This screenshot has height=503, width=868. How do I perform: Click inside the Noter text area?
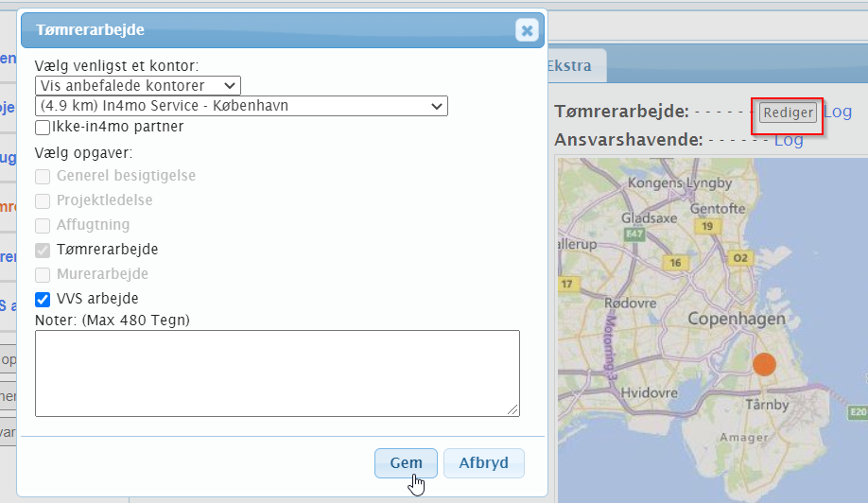click(x=277, y=373)
